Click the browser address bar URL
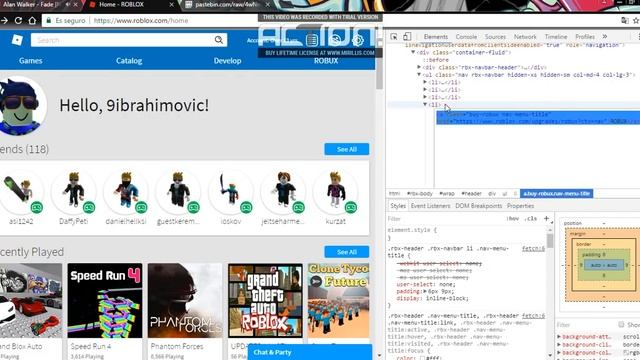Image resolution: width=640 pixels, height=360 pixels. coord(141,20)
